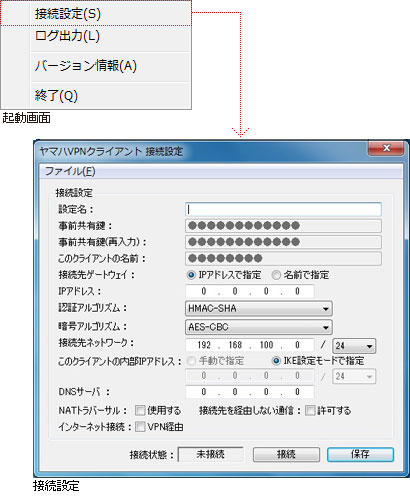Open 接続設定(S) from the context menu
The width and height of the screenshot is (410, 500).
point(96,13)
